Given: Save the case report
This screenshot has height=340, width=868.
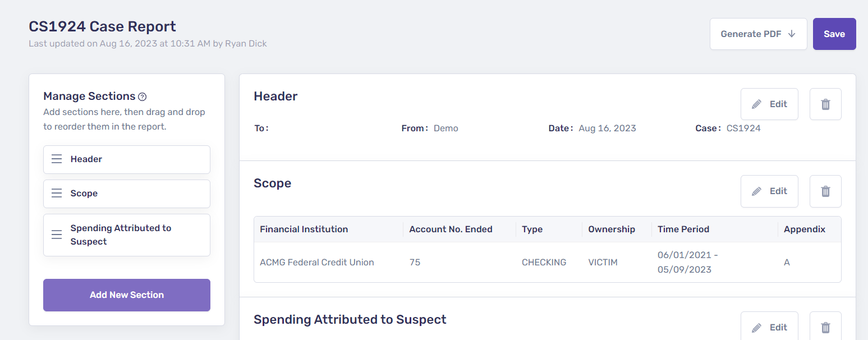Looking at the screenshot, I should (834, 34).
